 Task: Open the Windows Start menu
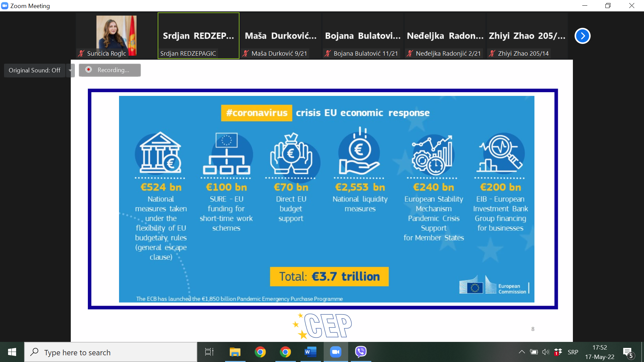pyautogui.click(x=12, y=352)
